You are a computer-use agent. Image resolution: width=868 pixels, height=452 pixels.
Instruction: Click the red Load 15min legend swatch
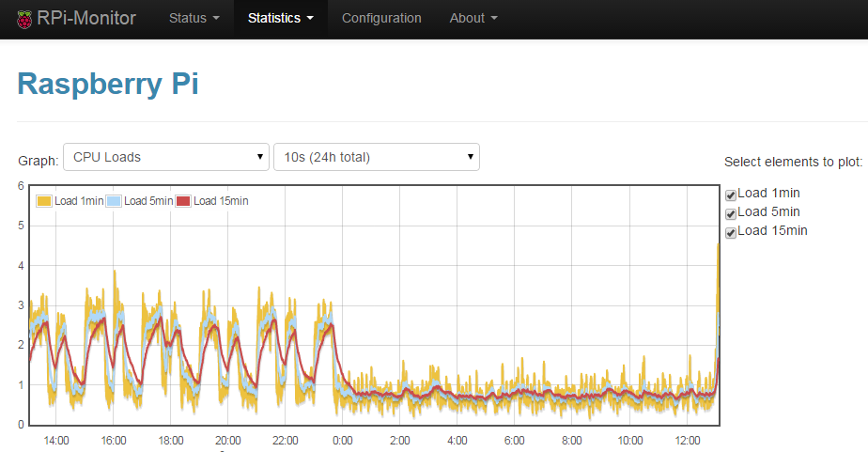click(x=183, y=201)
